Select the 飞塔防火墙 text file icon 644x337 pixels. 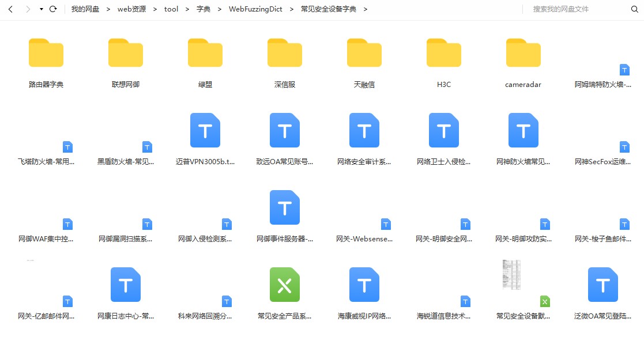click(x=67, y=147)
